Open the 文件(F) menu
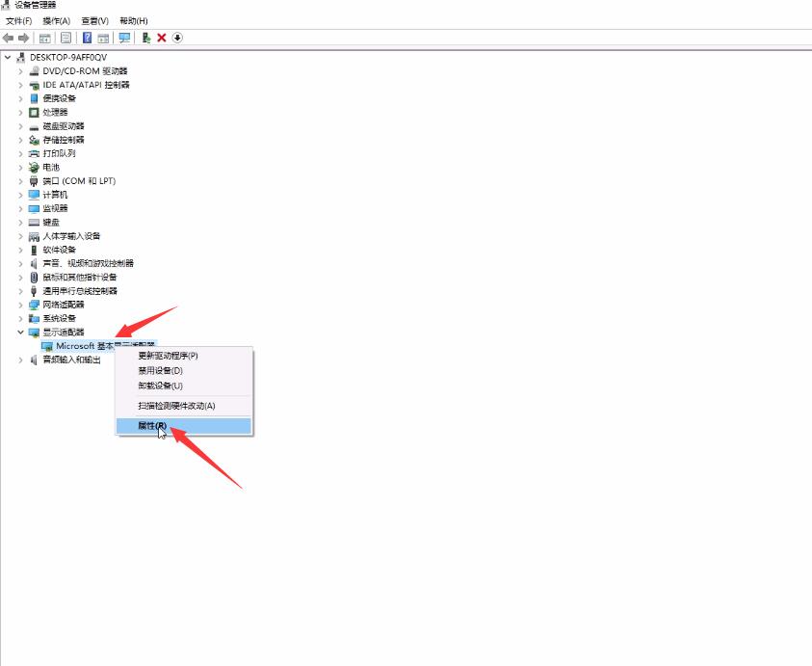The width and height of the screenshot is (812, 666). click(18, 21)
